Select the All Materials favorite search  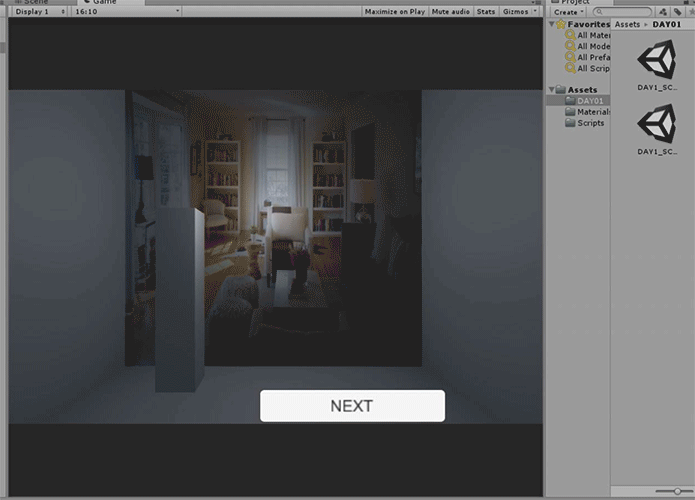(593, 35)
